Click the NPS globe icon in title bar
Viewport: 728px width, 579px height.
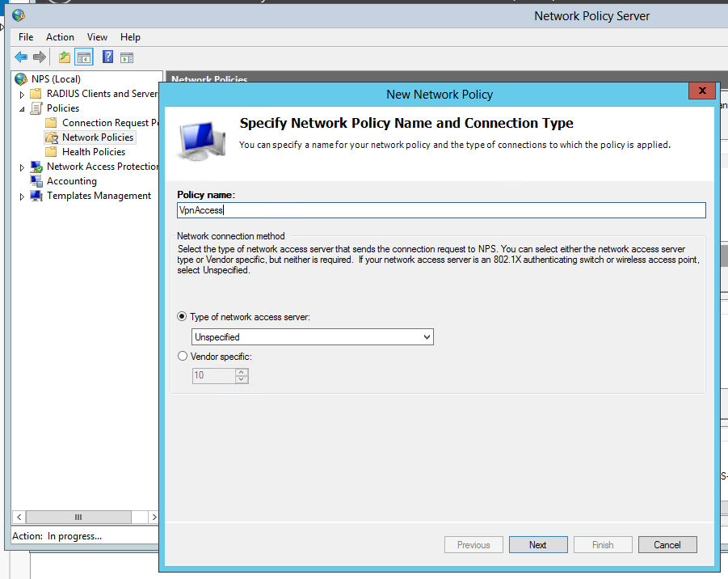pyautogui.click(x=19, y=16)
